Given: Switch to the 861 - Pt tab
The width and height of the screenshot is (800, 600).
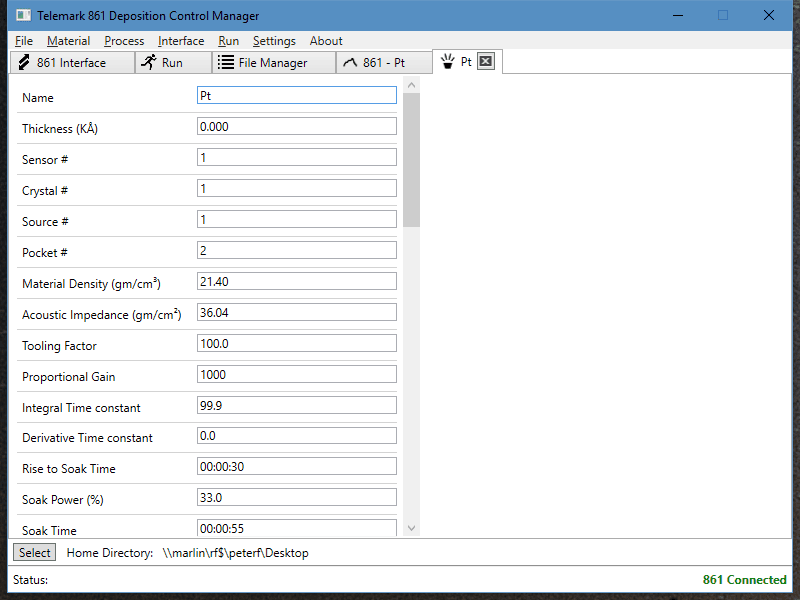Looking at the screenshot, I should 384,63.
